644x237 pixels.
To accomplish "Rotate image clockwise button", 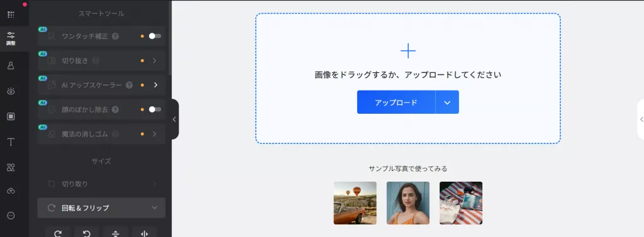I will point(58,233).
